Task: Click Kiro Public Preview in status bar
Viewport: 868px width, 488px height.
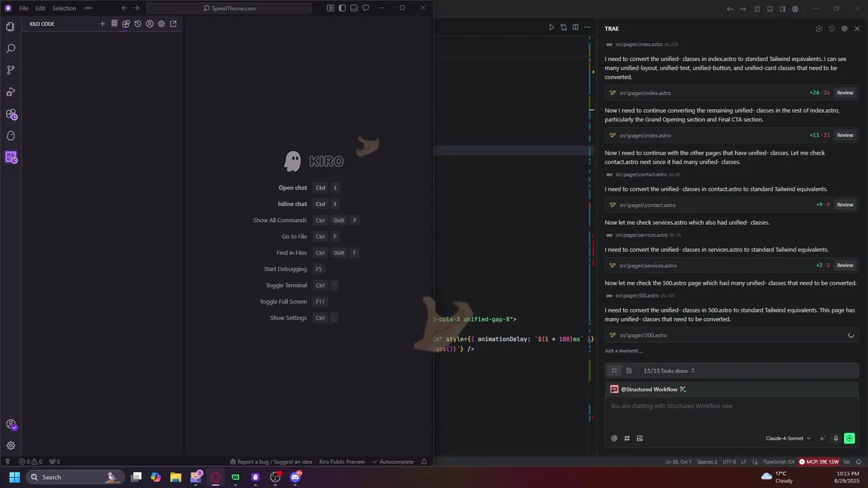Action: [x=342, y=462]
